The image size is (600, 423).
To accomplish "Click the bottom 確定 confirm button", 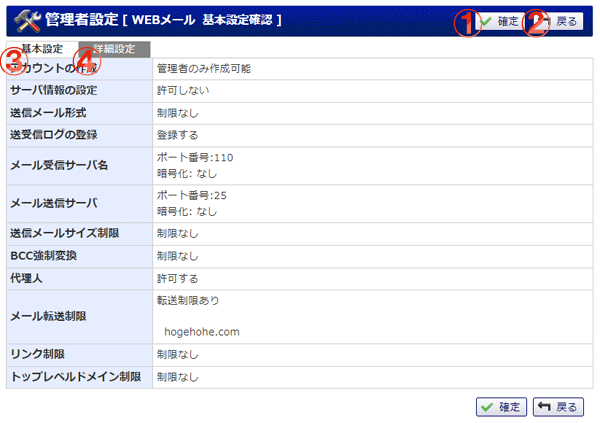I will pos(501,407).
